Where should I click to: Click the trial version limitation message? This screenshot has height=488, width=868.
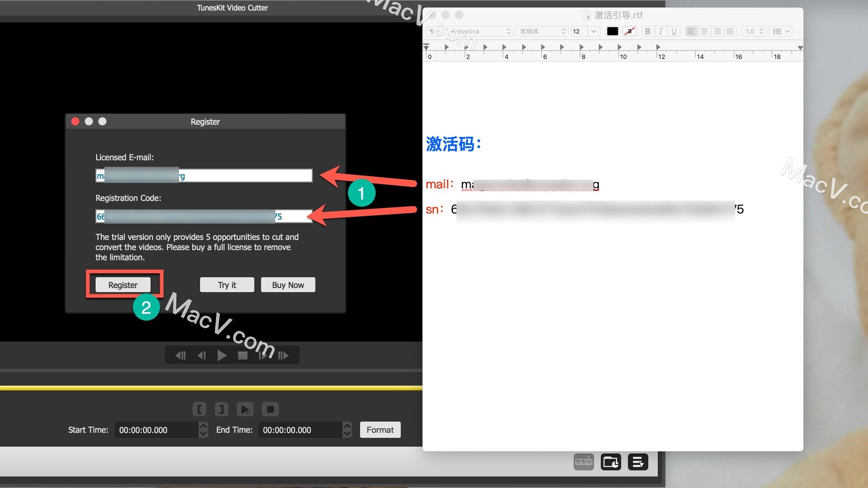[197, 247]
